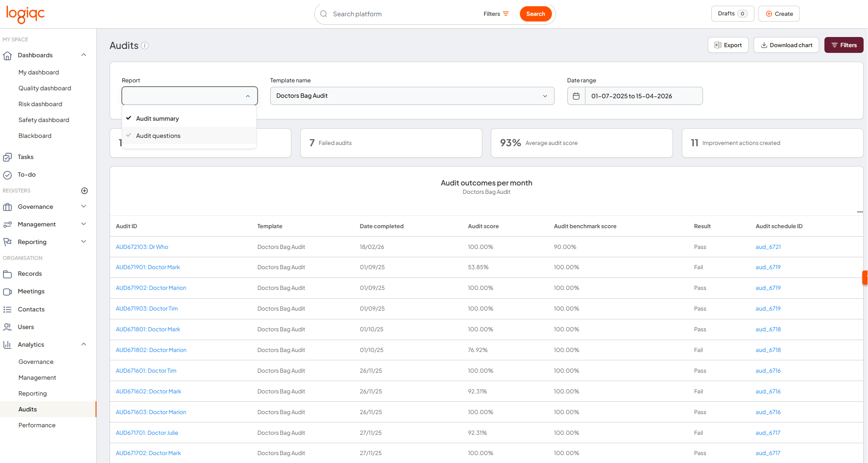Open audit AUD672103: Dr Who

142,247
